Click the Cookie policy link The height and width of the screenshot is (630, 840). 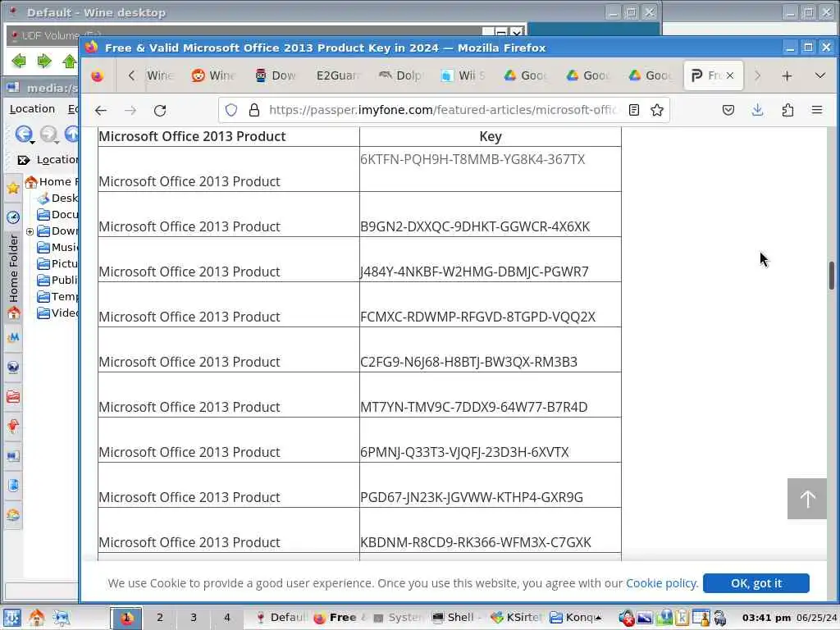click(x=662, y=583)
